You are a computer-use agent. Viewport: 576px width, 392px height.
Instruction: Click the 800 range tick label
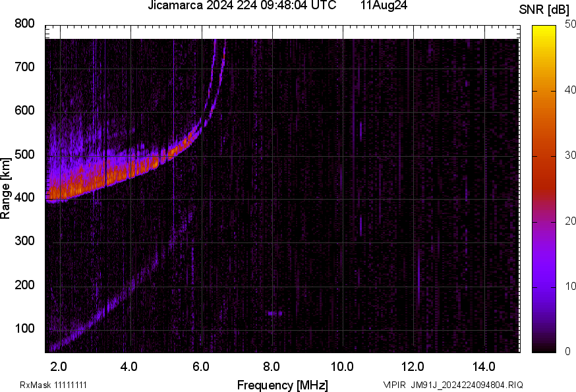[x=24, y=24]
